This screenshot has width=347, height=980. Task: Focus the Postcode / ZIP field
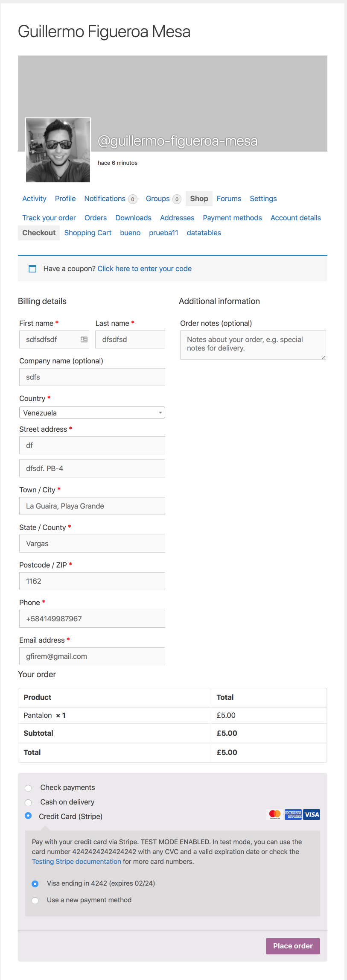92,581
